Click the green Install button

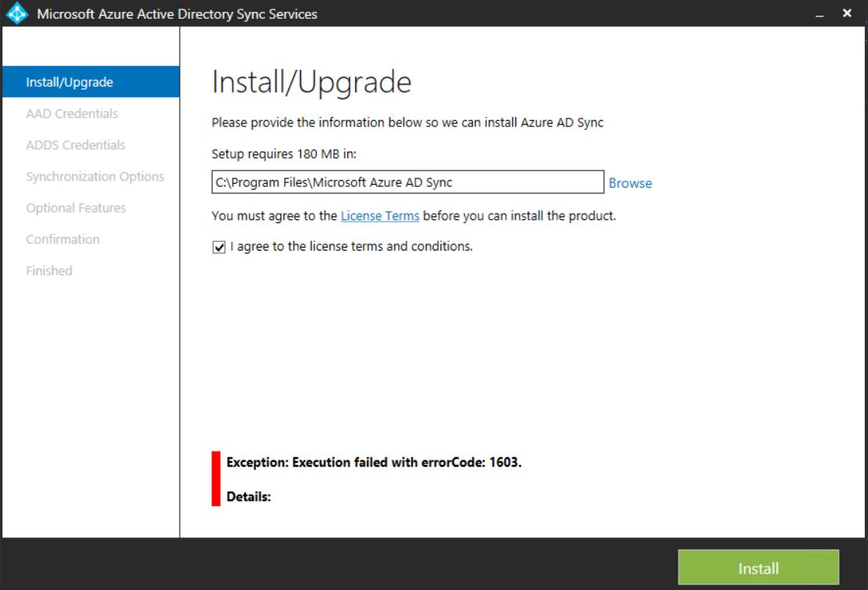(x=758, y=567)
